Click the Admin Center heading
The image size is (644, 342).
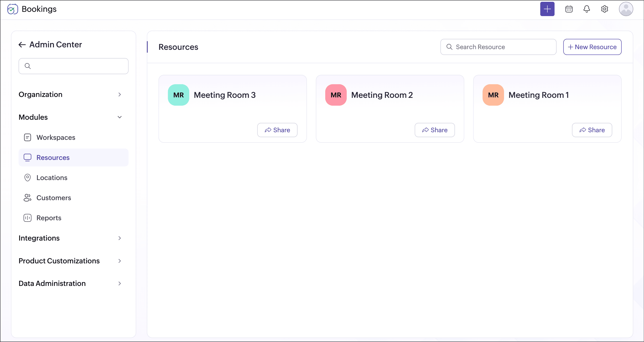pos(55,45)
